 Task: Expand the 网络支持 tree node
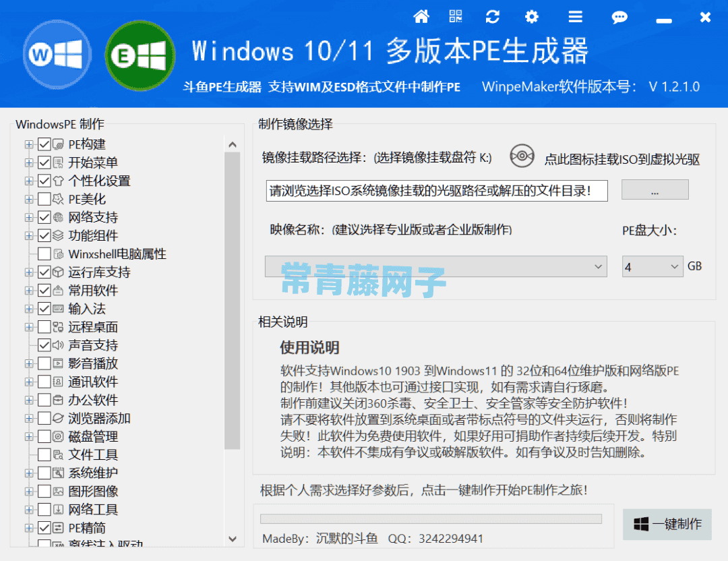point(29,217)
